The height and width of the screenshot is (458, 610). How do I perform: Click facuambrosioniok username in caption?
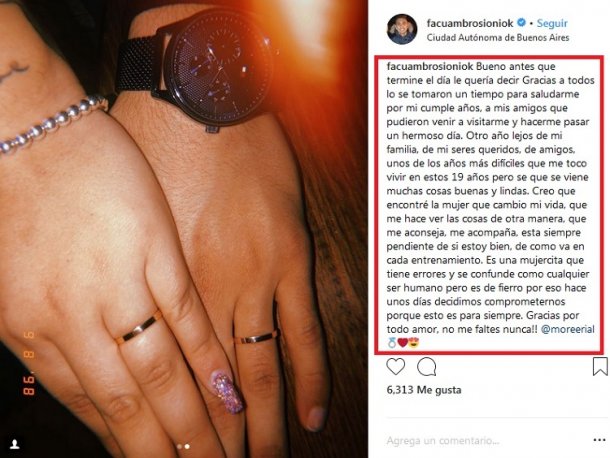(429, 66)
